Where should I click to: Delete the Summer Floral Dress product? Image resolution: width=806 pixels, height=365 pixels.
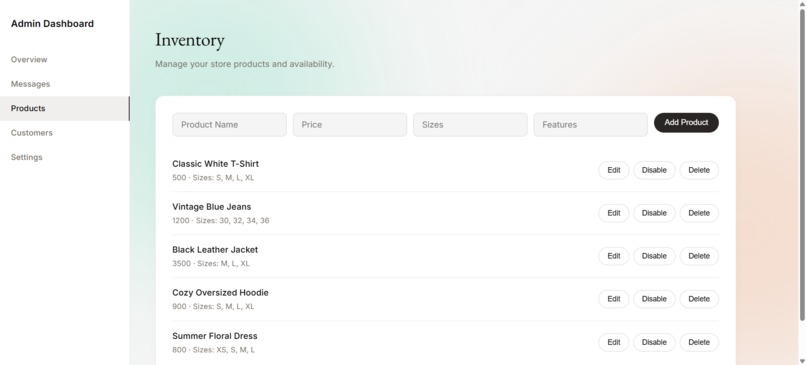699,342
